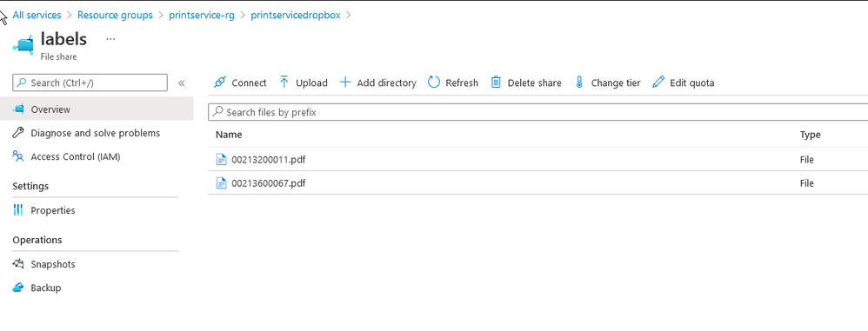Open the Snapshots page
This screenshot has width=868, height=331.
pos(52,264)
